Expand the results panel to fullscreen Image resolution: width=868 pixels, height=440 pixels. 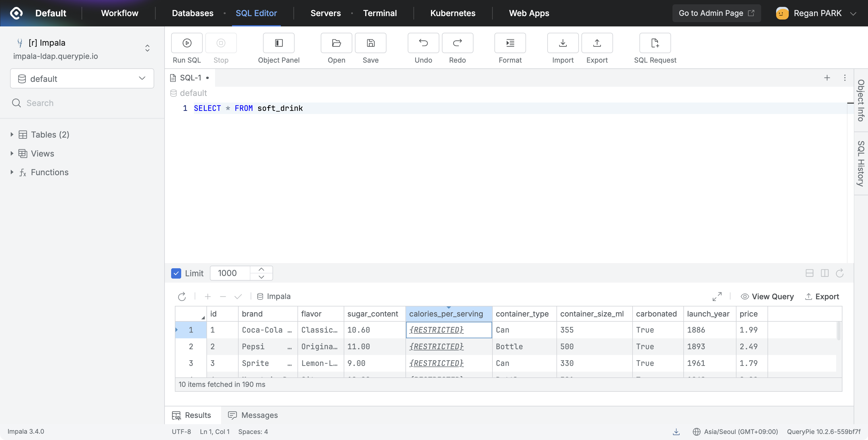click(x=717, y=296)
